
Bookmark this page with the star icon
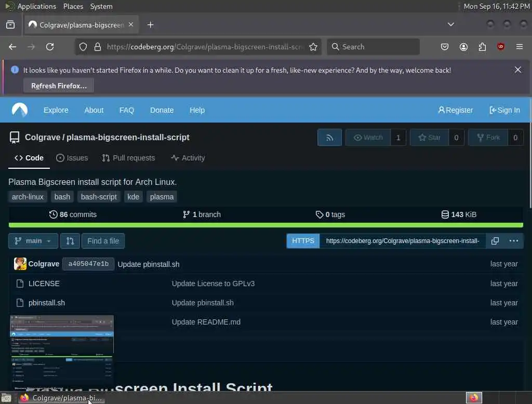coord(313,47)
